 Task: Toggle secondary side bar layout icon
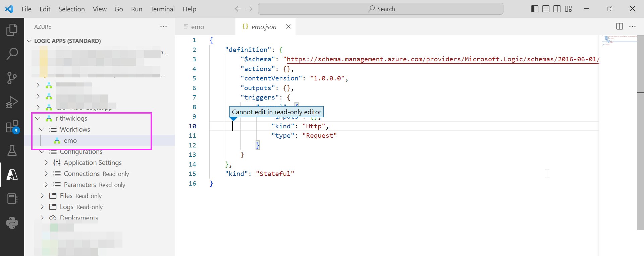pos(557,9)
